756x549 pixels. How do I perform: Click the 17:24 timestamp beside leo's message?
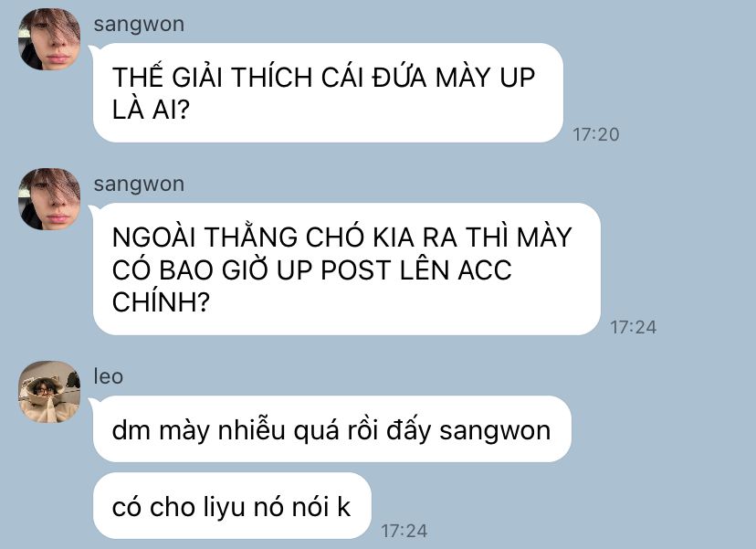pyautogui.click(x=404, y=531)
